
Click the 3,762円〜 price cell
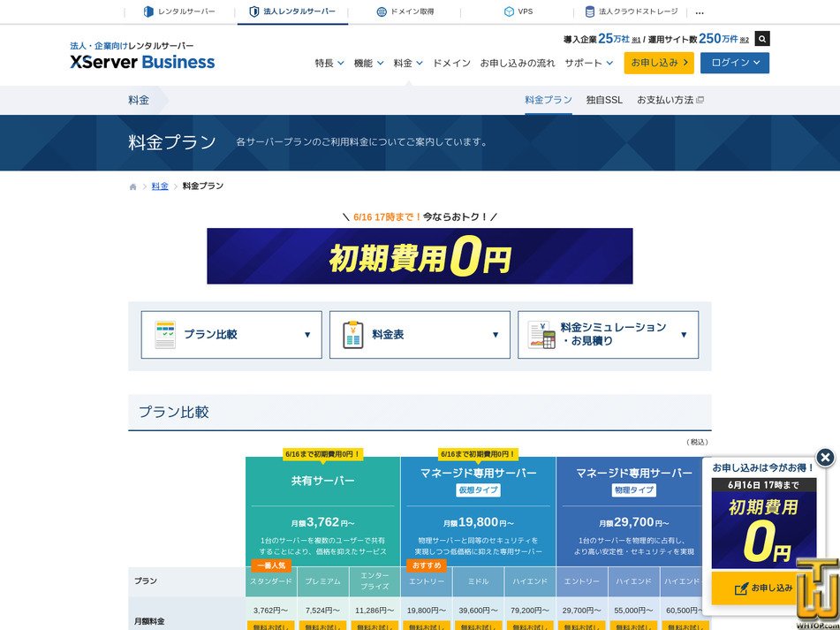click(x=270, y=611)
